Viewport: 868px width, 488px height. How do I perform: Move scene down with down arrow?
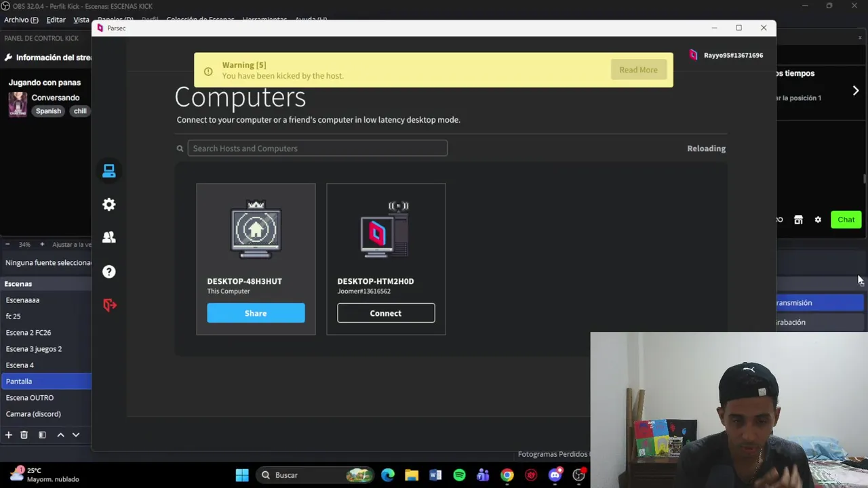click(76, 435)
